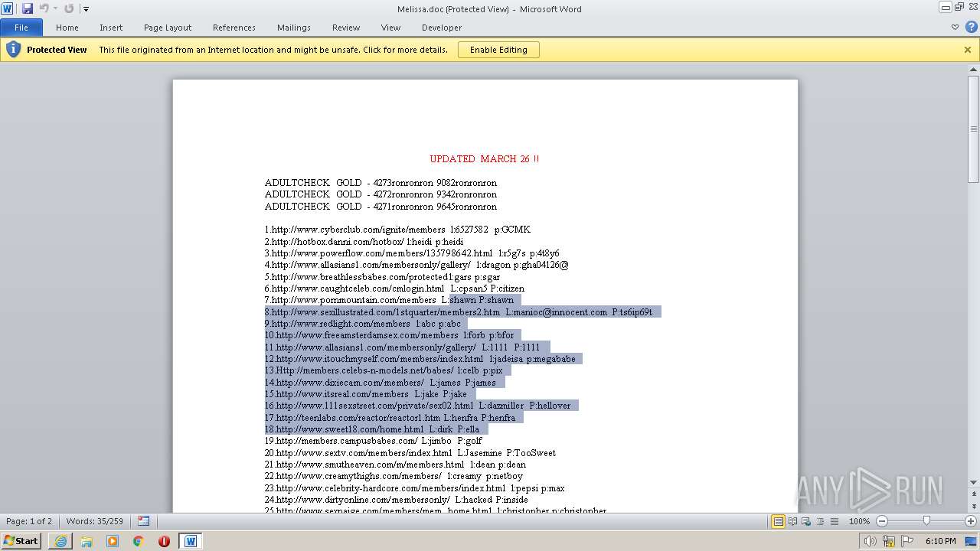Open Windows Explorer folder icon in taskbar

click(x=87, y=541)
